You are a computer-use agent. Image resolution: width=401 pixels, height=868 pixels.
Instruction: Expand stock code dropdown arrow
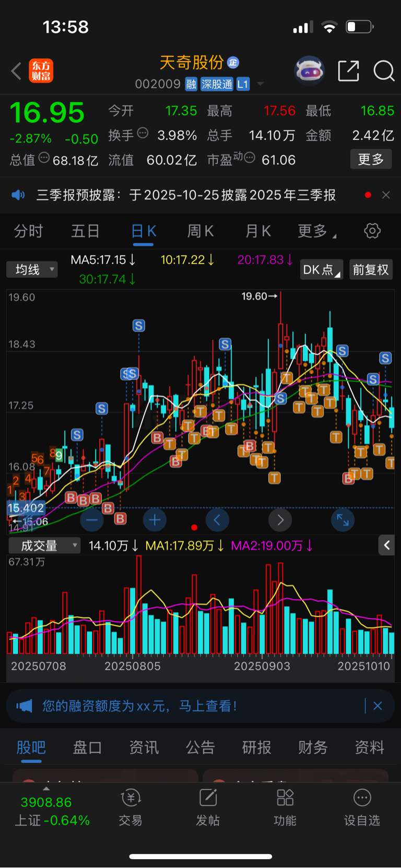pyautogui.click(x=260, y=84)
